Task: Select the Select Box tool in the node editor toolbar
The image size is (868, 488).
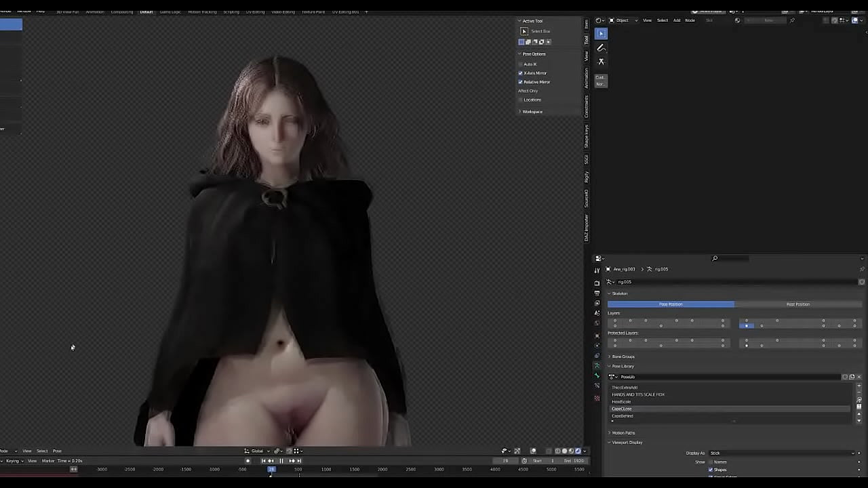Action: [x=601, y=33]
